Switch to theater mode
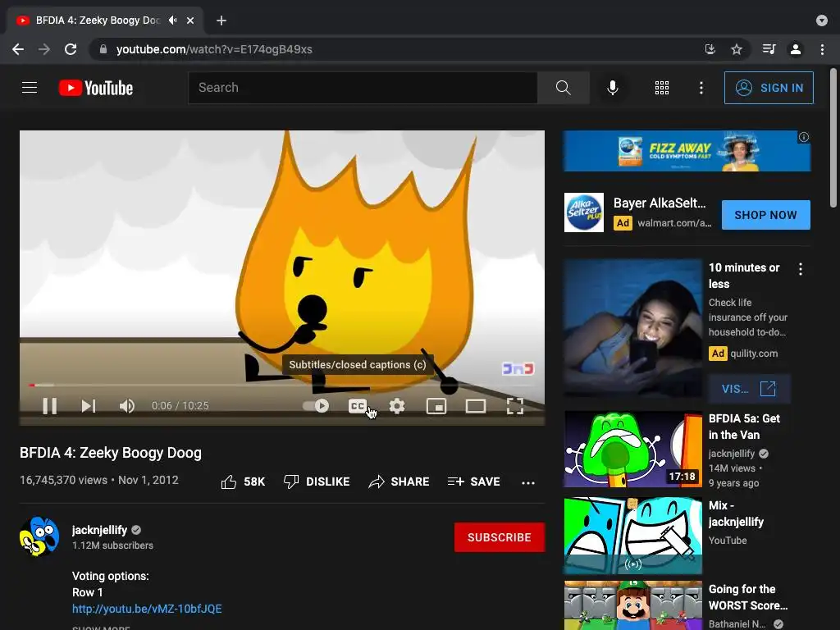The height and width of the screenshot is (630, 840). tap(476, 405)
